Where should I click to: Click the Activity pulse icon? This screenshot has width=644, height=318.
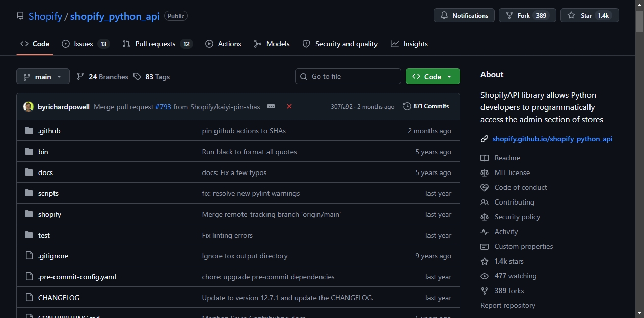(485, 232)
